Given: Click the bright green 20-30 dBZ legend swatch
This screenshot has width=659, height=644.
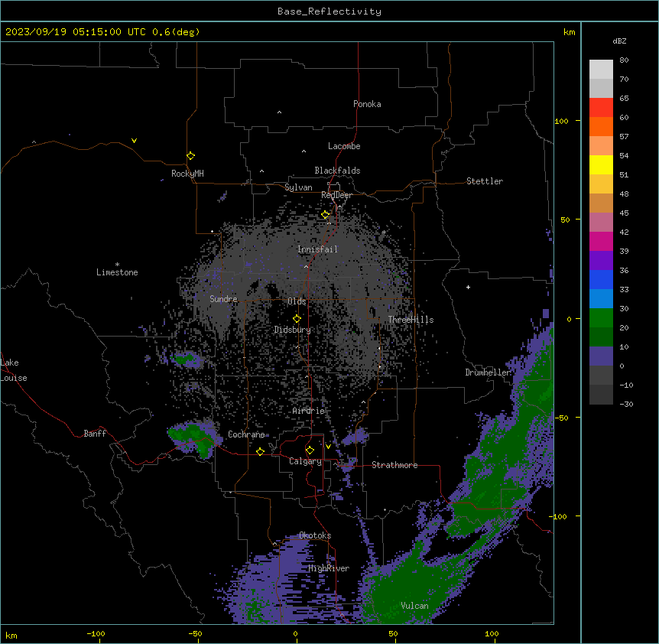Looking at the screenshot, I should click(x=601, y=318).
